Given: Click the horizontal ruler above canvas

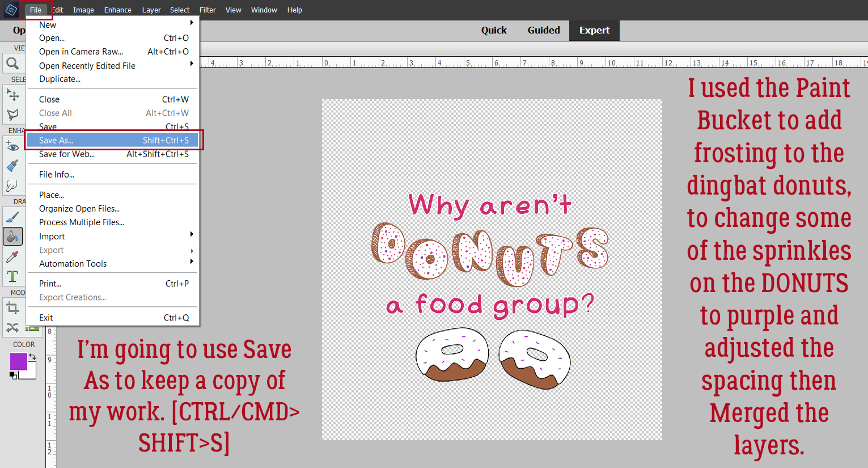Looking at the screenshot, I should (x=533, y=62).
